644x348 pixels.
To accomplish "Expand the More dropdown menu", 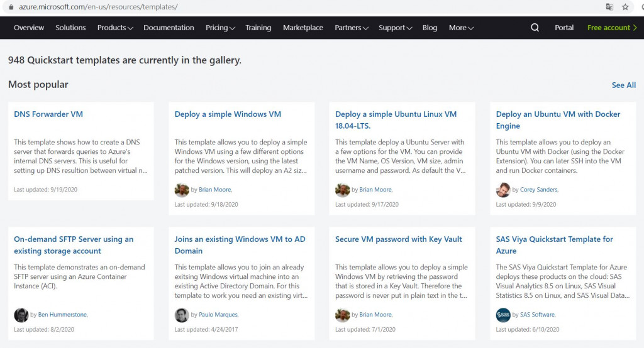I will (461, 28).
